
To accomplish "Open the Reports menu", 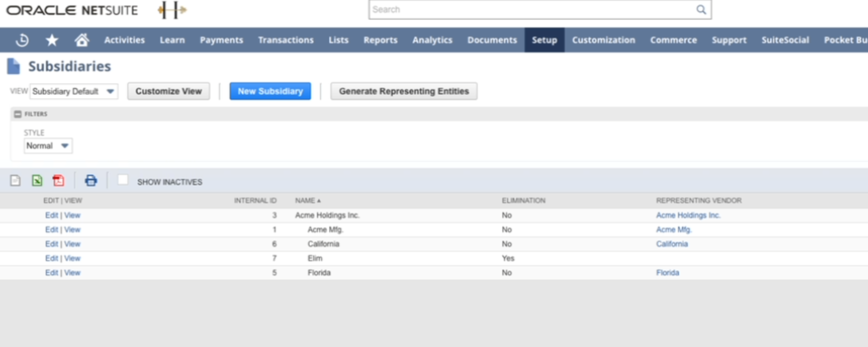I will [x=380, y=40].
